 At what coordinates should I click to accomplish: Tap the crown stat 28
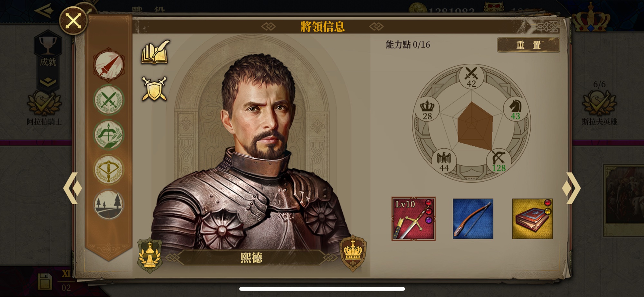pyautogui.click(x=427, y=109)
